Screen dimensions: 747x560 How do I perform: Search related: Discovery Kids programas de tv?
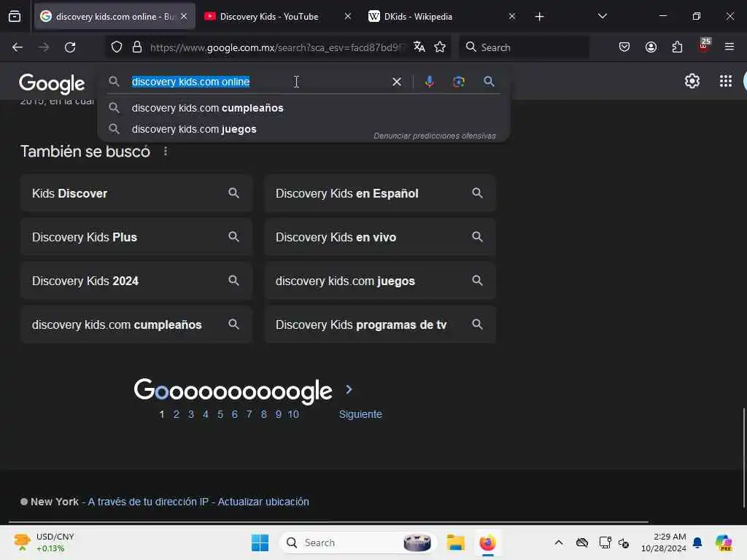(x=380, y=324)
